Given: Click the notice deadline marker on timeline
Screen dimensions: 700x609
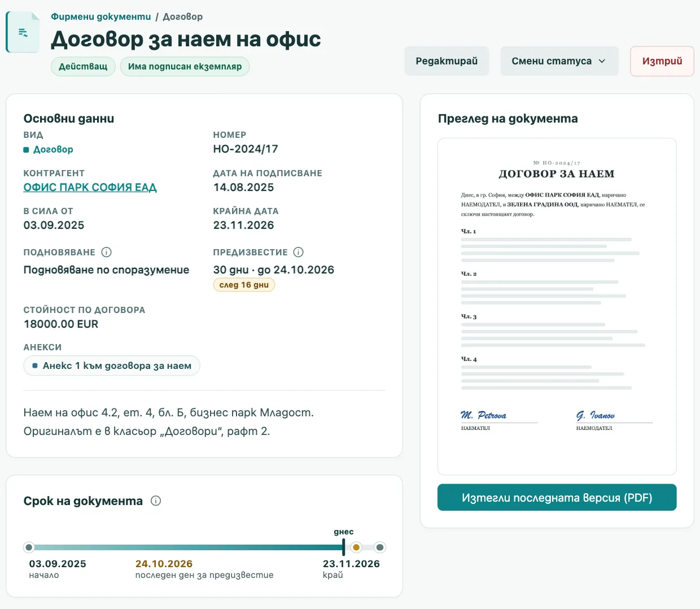Looking at the screenshot, I should (x=356, y=547).
